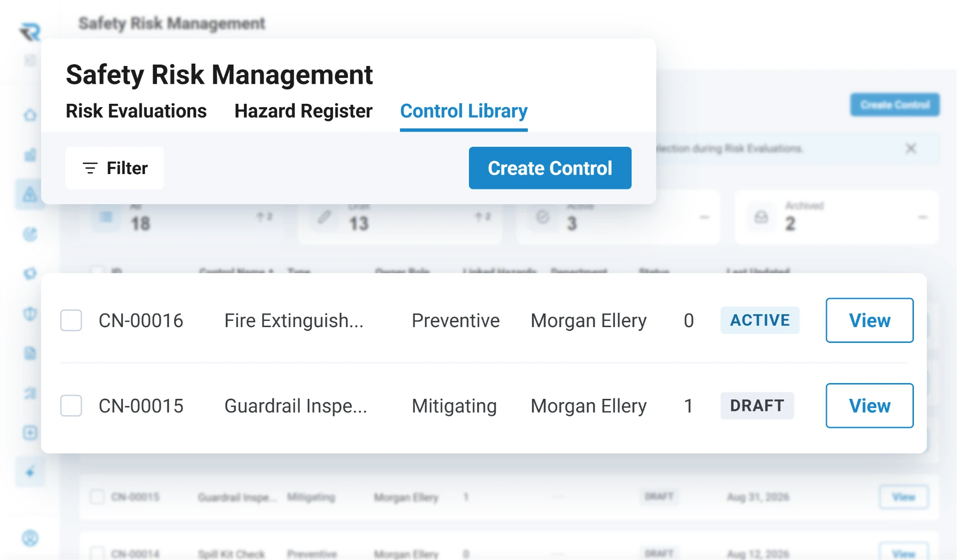The height and width of the screenshot is (560, 957).
Task: Open the Filter options
Action: click(x=115, y=168)
